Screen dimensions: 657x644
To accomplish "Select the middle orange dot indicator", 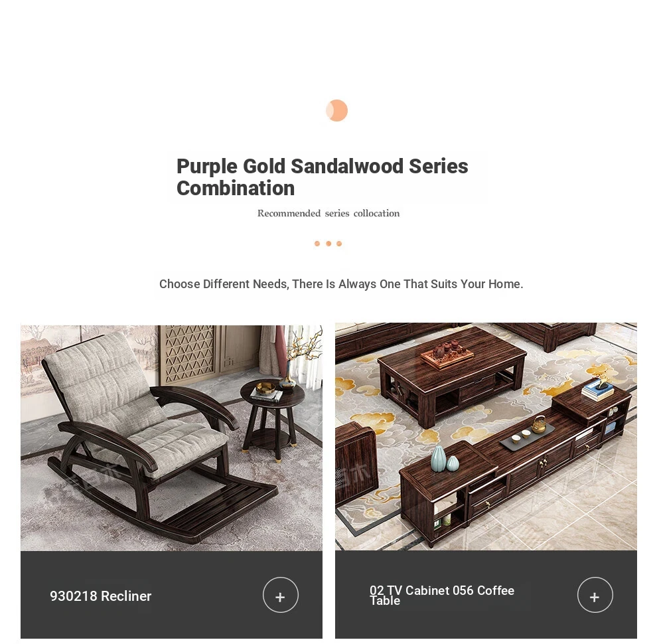I will pyautogui.click(x=328, y=244).
